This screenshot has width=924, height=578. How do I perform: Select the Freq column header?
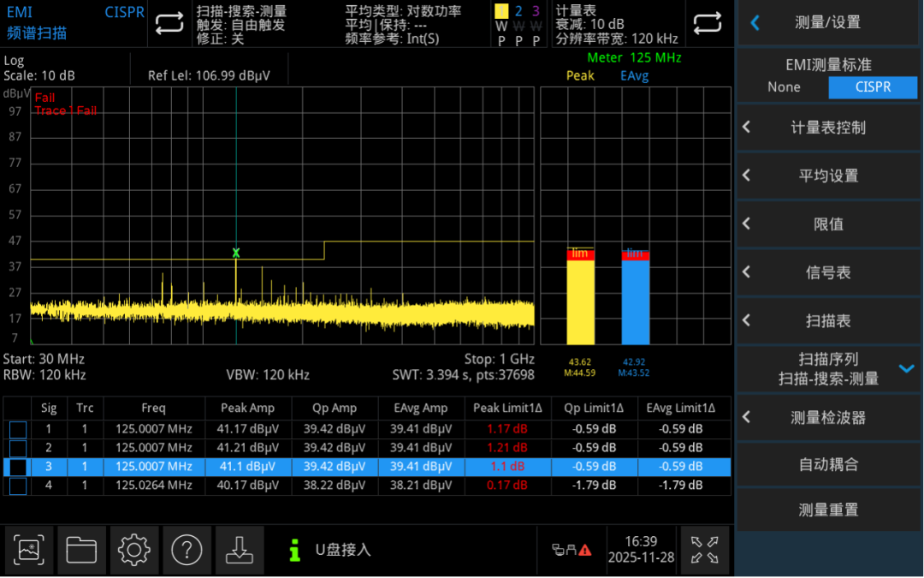154,408
